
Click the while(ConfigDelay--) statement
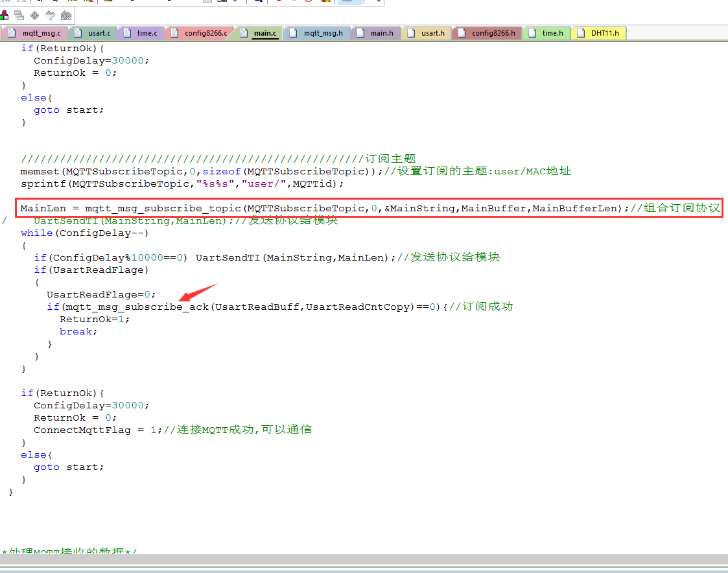(84, 233)
